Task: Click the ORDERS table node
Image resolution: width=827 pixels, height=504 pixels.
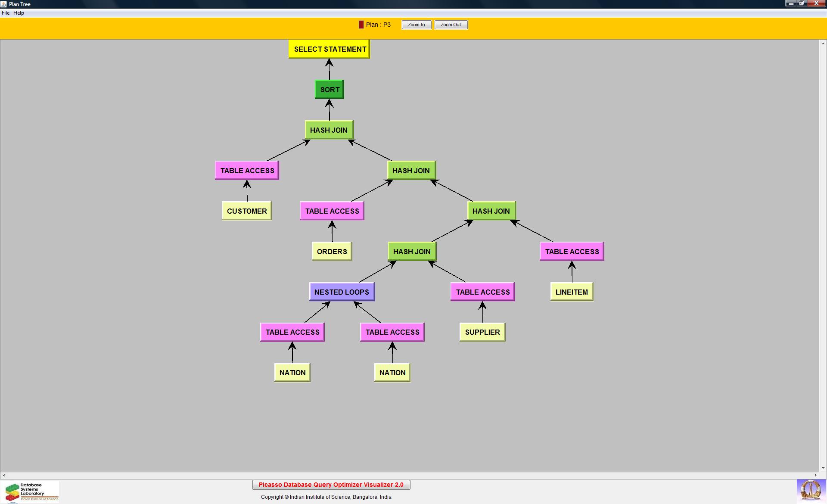Action: coord(332,252)
